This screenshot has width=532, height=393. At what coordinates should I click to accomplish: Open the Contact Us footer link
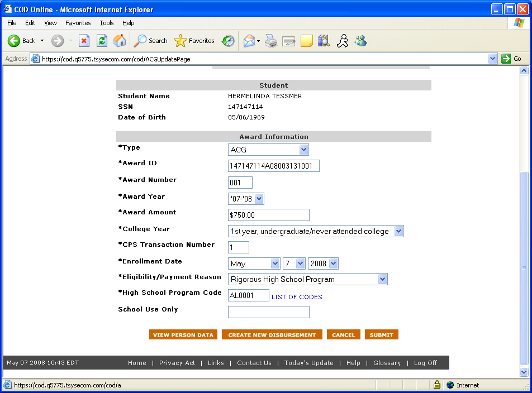(x=254, y=363)
